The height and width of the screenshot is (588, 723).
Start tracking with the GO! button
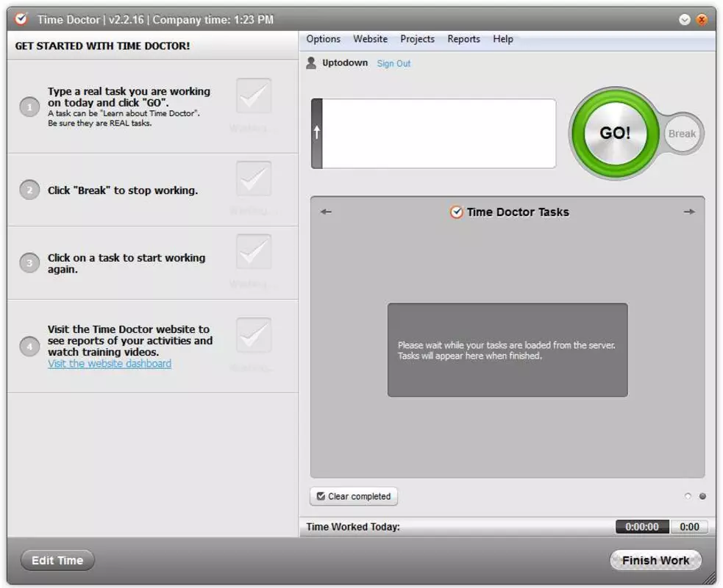click(615, 133)
